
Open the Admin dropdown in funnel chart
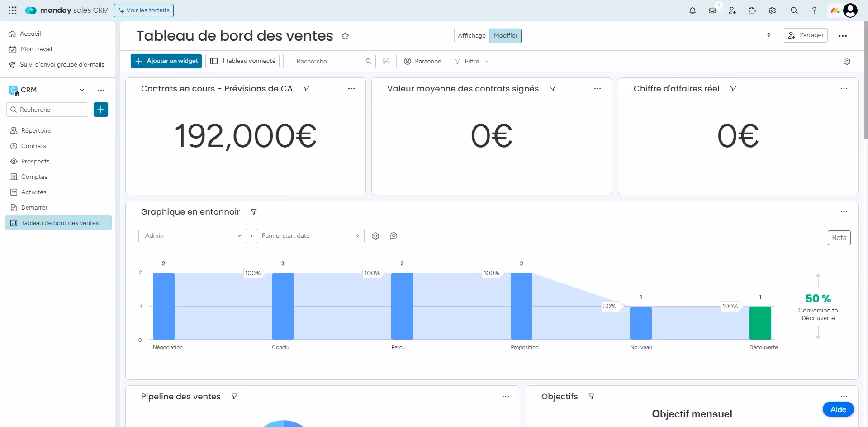tap(192, 236)
